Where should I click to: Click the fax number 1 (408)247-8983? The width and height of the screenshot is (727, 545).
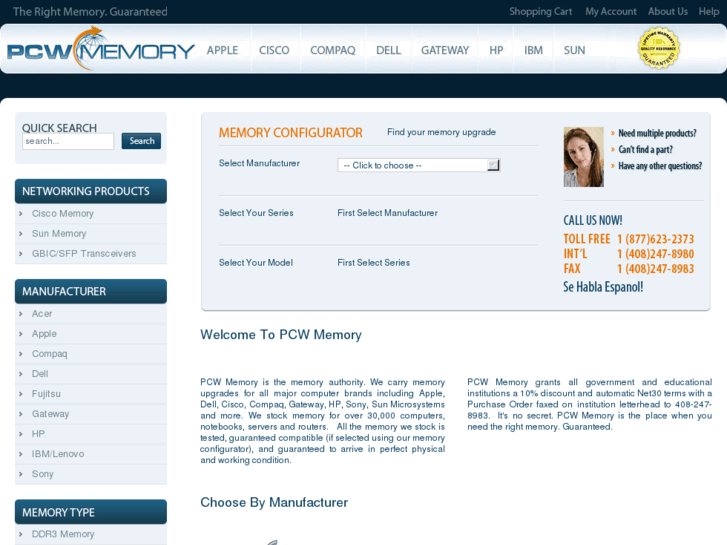pyautogui.click(x=656, y=269)
